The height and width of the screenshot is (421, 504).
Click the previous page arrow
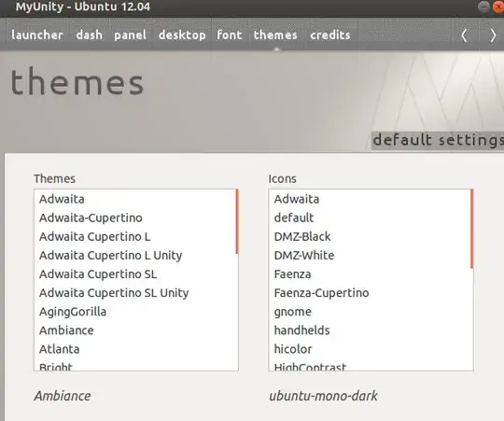click(x=464, y=35)
